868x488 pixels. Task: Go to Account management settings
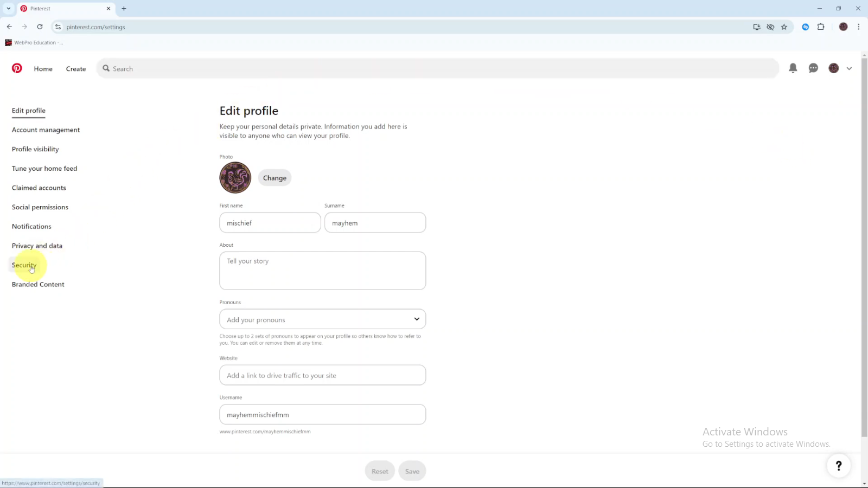point(46,130)
